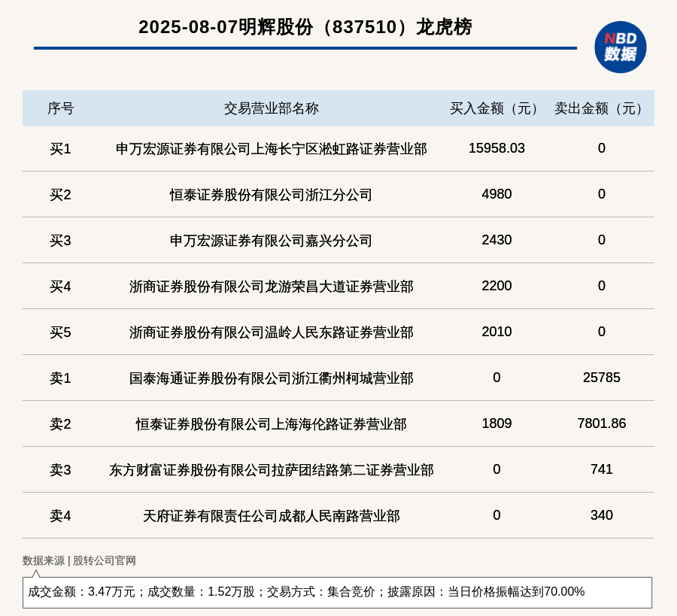This screenshot has height=616, width=677.
Task: Click 浙商证券股份有限公司龙游荣昌大道证券营业部
Action: 271,287
